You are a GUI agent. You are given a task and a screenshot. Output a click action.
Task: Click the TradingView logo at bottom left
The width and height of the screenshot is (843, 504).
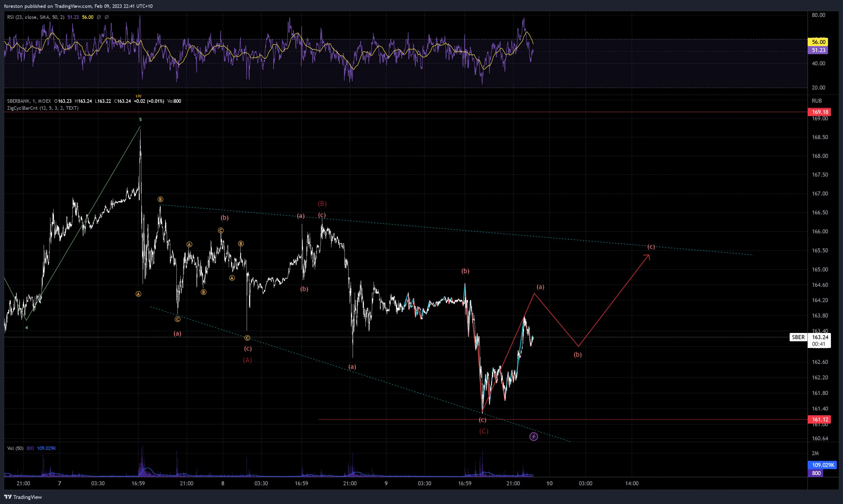(x=23, y=497)
